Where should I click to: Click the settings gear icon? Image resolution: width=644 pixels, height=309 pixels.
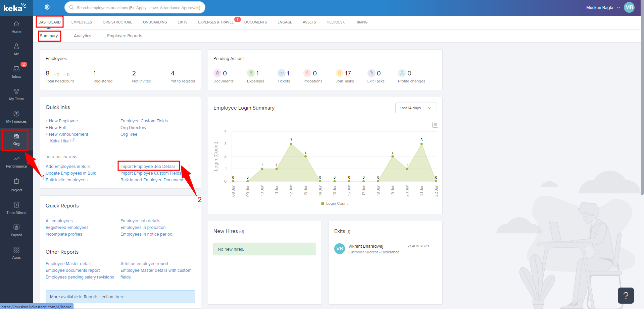tap(47, 7)
